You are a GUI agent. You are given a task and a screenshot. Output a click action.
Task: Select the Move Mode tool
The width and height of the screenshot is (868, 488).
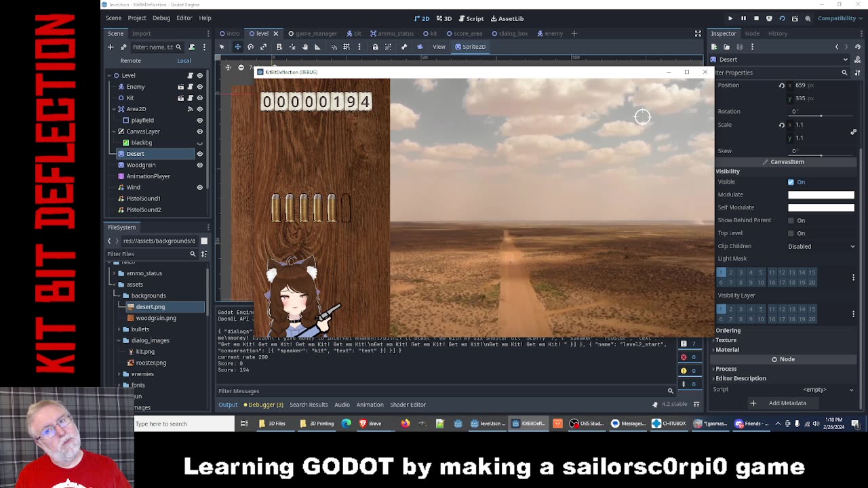coord(237,47)
